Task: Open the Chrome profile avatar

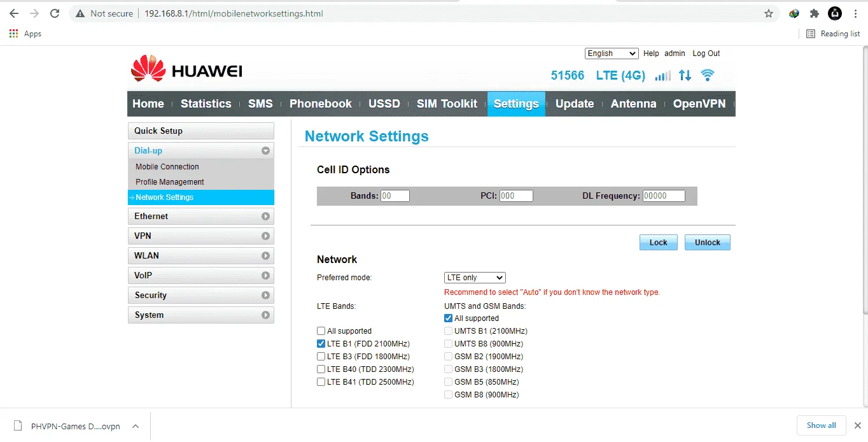Action: [835, 13]
